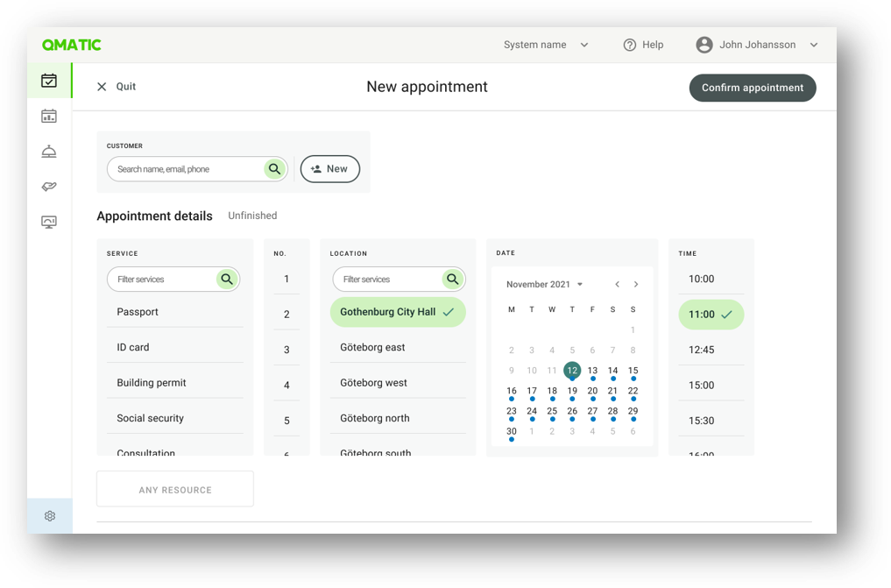Open the statistics calendar icon in sidebar
The image size is (891, 588).
coord(47,115)
